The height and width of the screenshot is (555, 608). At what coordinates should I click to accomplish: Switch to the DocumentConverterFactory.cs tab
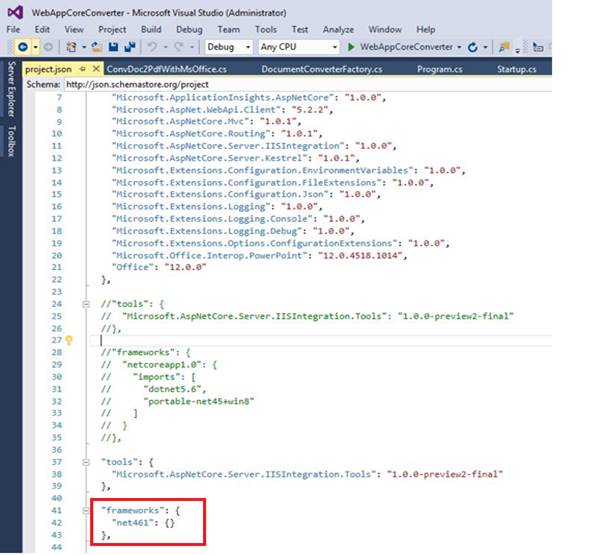click(322, 69)
